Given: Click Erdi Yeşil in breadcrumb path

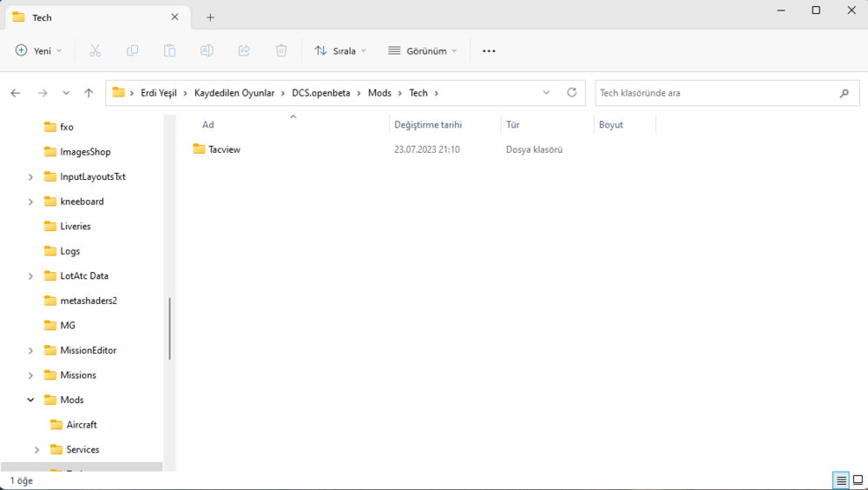Looking at the screenshot, I should pyautogui.click(x=158, y=93).
